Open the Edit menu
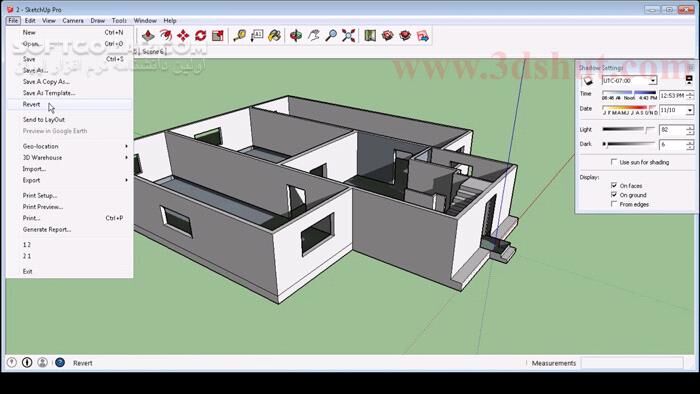 click(x=30, y=21)
